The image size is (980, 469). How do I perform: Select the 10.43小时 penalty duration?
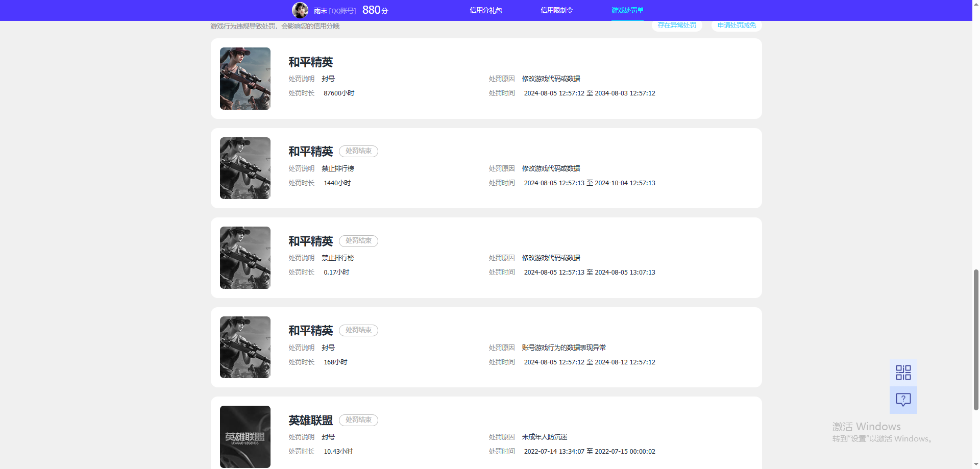[338, 452]
